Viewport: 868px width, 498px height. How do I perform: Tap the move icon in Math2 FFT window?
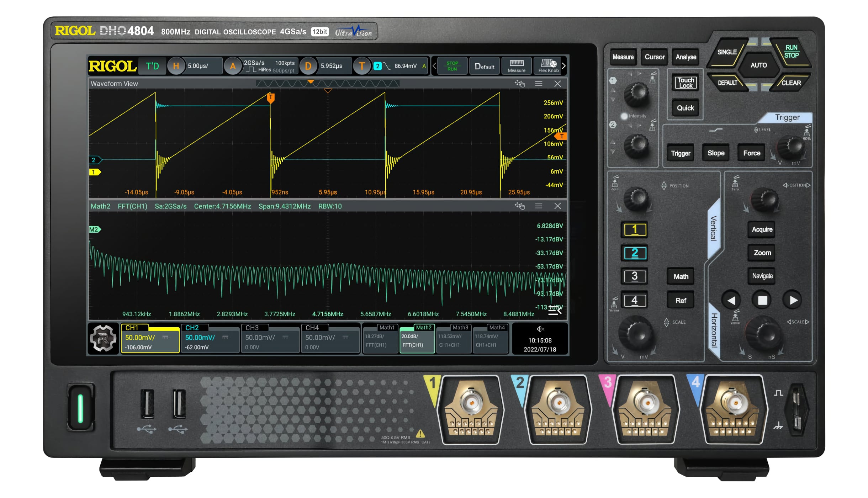click(x=520, y=206)
